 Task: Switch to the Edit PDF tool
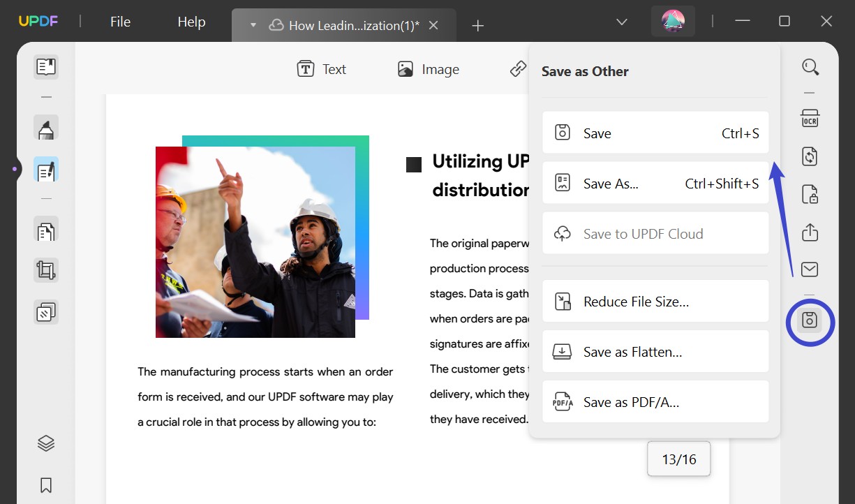click(45, 169)
